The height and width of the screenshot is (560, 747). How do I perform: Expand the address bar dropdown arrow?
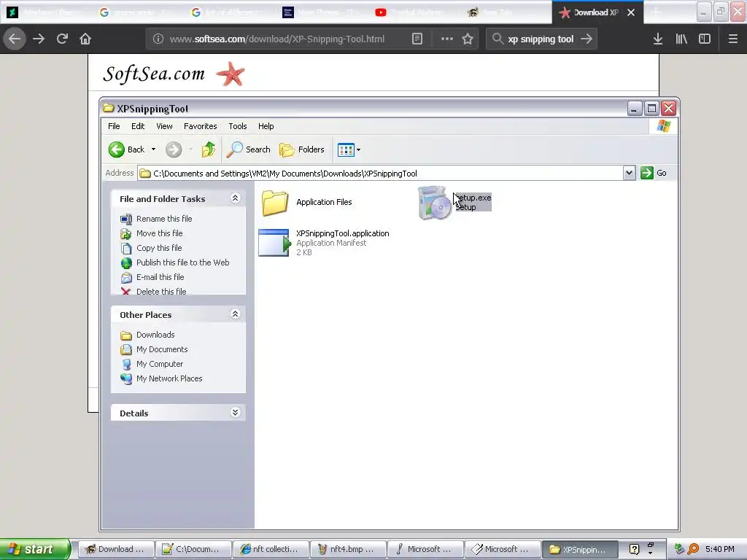pos(629,174)
